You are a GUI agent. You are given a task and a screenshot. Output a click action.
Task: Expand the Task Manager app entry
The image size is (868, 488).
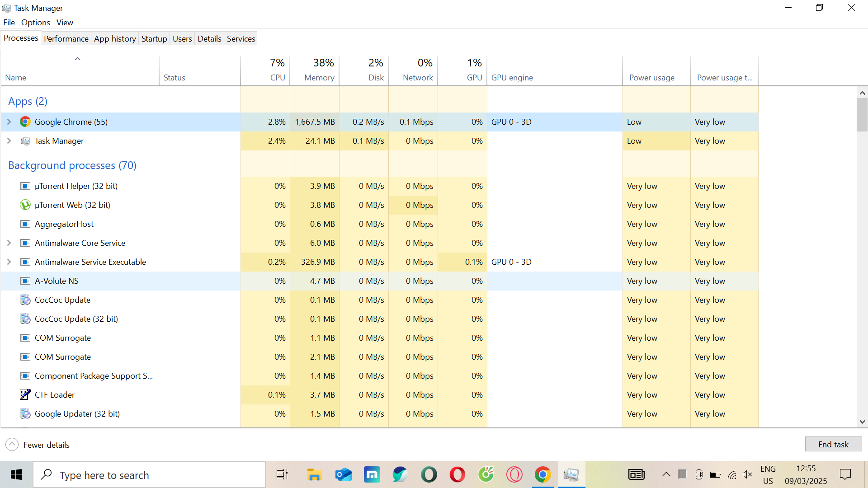[x=9, y=141]
